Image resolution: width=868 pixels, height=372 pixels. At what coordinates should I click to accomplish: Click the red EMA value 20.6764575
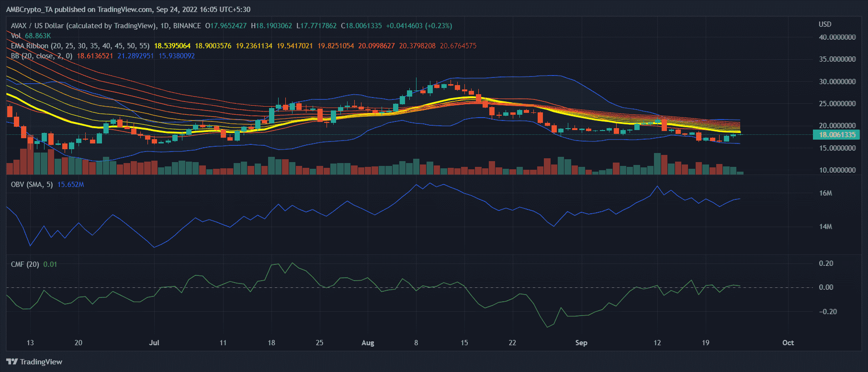click(458, 46)
